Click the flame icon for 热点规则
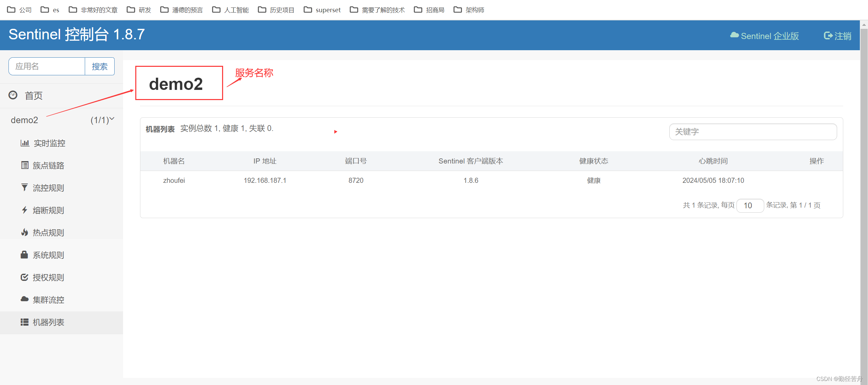 (x=24, y=233)
